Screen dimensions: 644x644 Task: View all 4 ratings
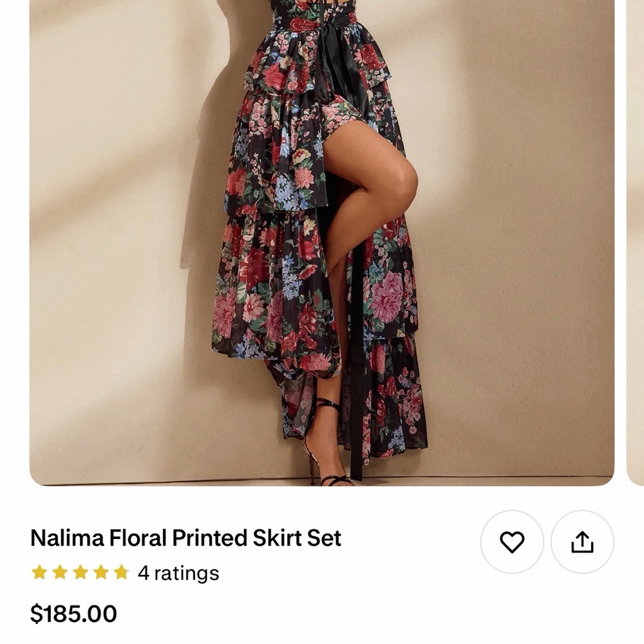click(178, 571)
